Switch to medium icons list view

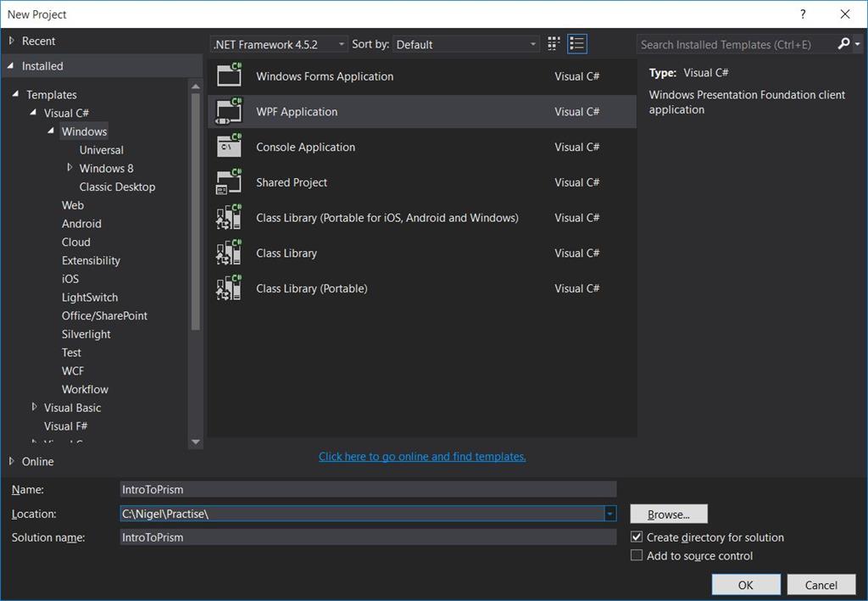[x=576, y=43]
